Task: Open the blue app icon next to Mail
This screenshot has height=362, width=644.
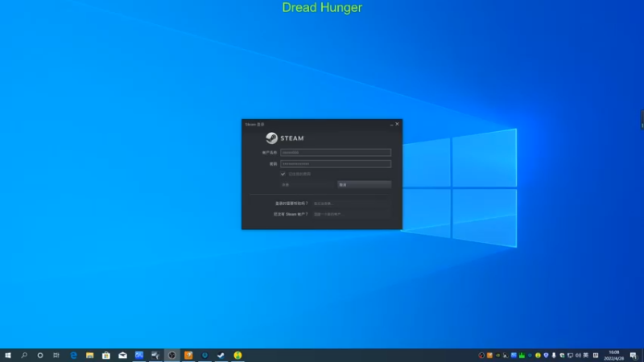Action: pos(138,356)
